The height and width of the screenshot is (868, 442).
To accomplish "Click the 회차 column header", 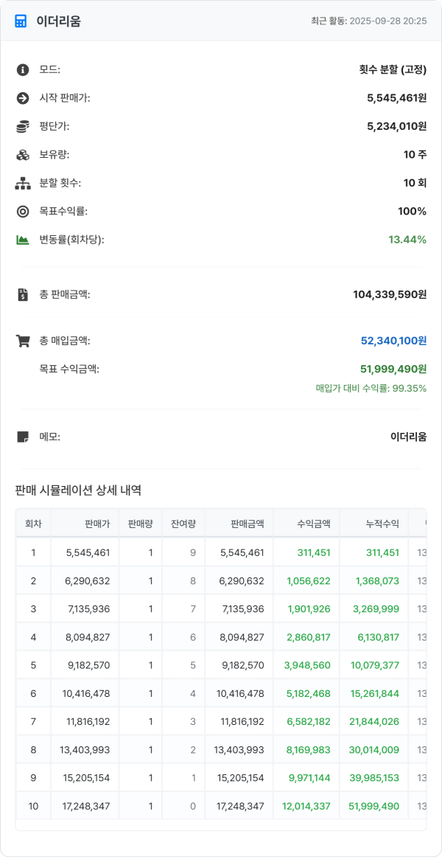I will (x=33, y=524).
